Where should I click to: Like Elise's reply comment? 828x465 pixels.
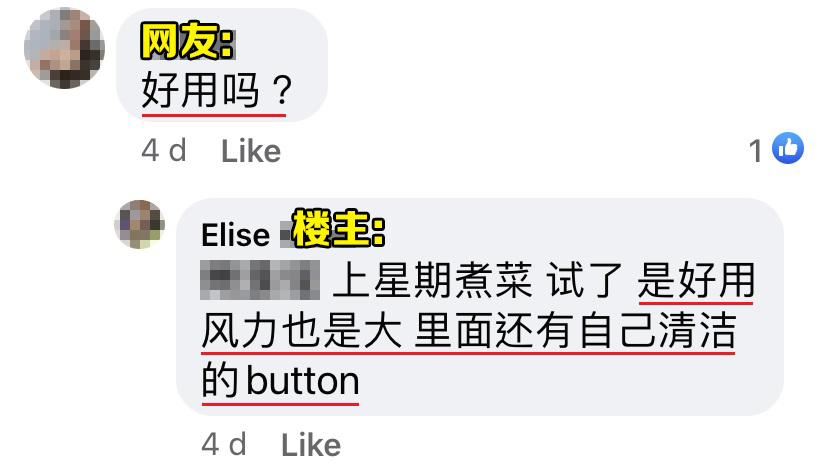point(311,445)
